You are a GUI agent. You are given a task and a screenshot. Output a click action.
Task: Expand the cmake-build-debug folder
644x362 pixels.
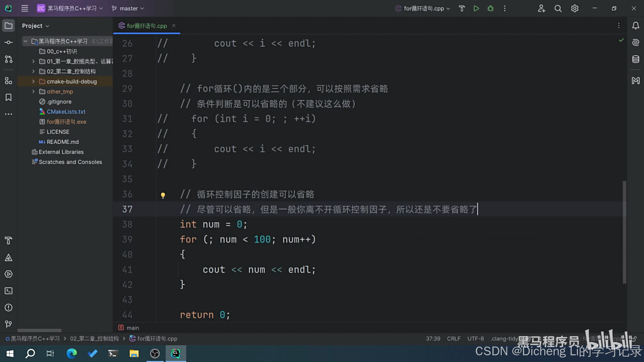coord(33,81)
